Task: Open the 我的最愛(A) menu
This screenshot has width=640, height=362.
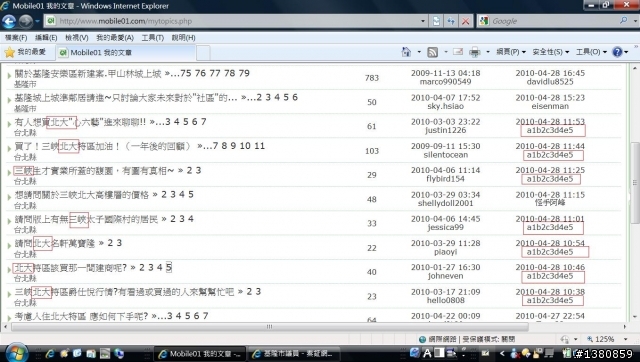Action: pos(115,38)
